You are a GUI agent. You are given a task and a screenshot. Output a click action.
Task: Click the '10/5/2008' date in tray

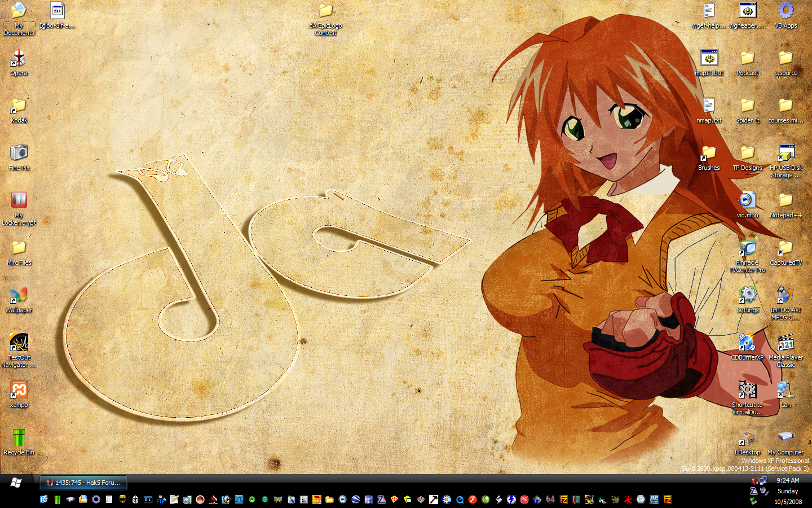788,502
